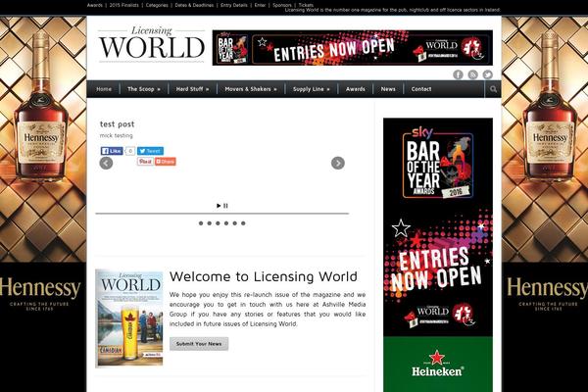Viewport: 588px width, 392px height.
Task: Select the first slider dot
Action: [201, 223]
